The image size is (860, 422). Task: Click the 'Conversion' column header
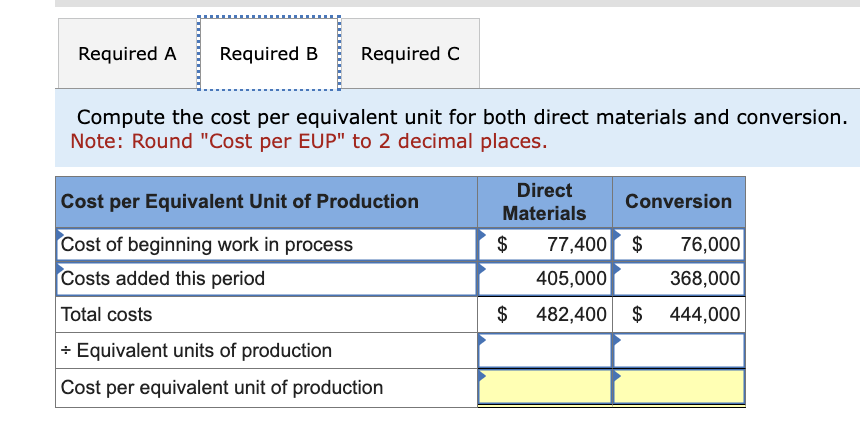click(x=679, y=202)
